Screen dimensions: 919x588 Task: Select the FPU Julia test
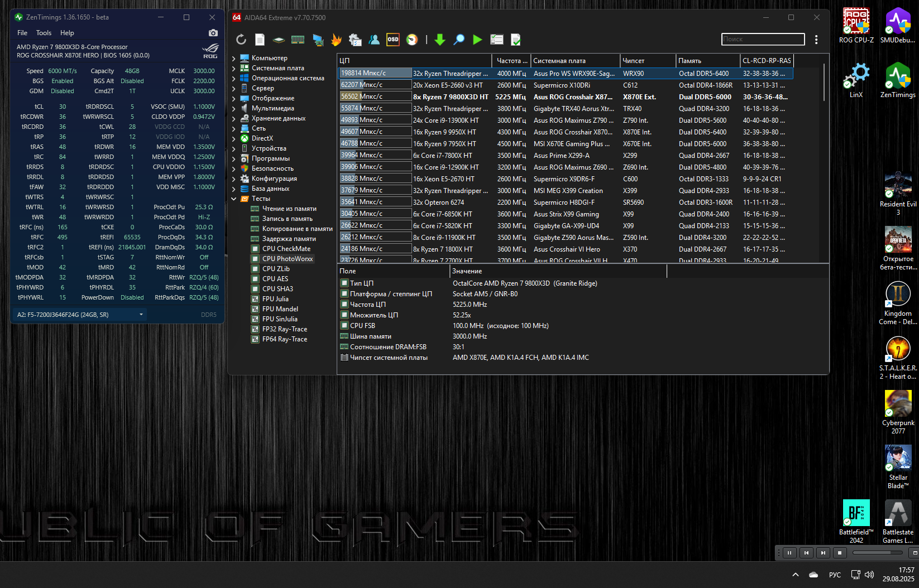point(275,299)
